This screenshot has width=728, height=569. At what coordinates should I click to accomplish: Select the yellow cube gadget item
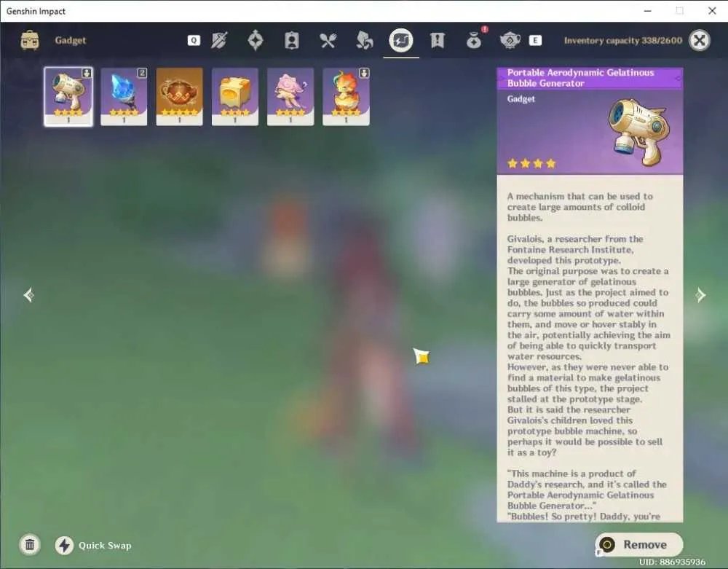[x=235, y=97]
